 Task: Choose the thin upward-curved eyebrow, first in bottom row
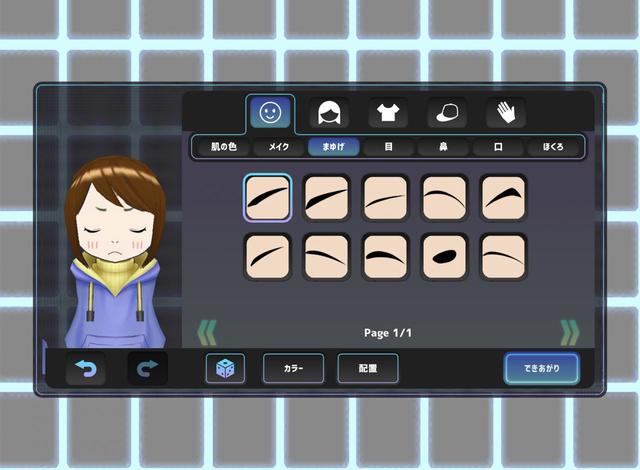pos(267,257)
